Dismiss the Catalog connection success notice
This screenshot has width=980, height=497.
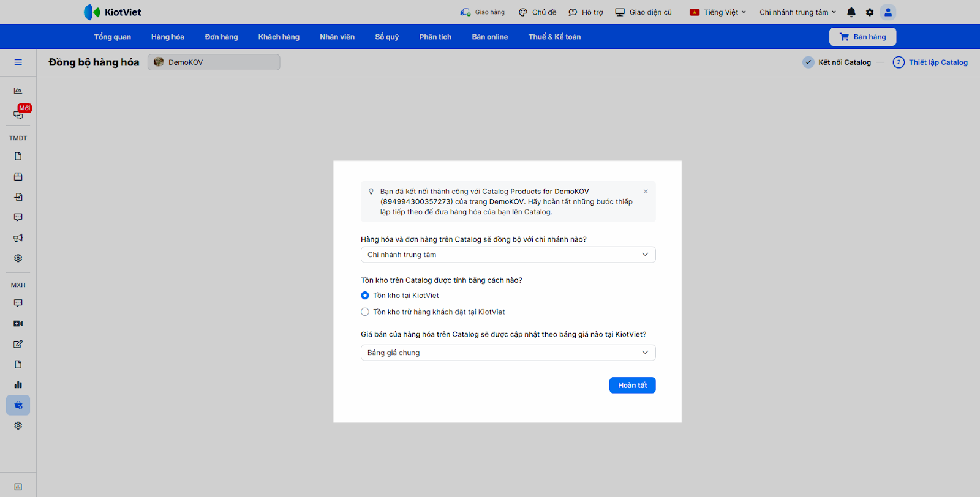[x=646, y=192]
